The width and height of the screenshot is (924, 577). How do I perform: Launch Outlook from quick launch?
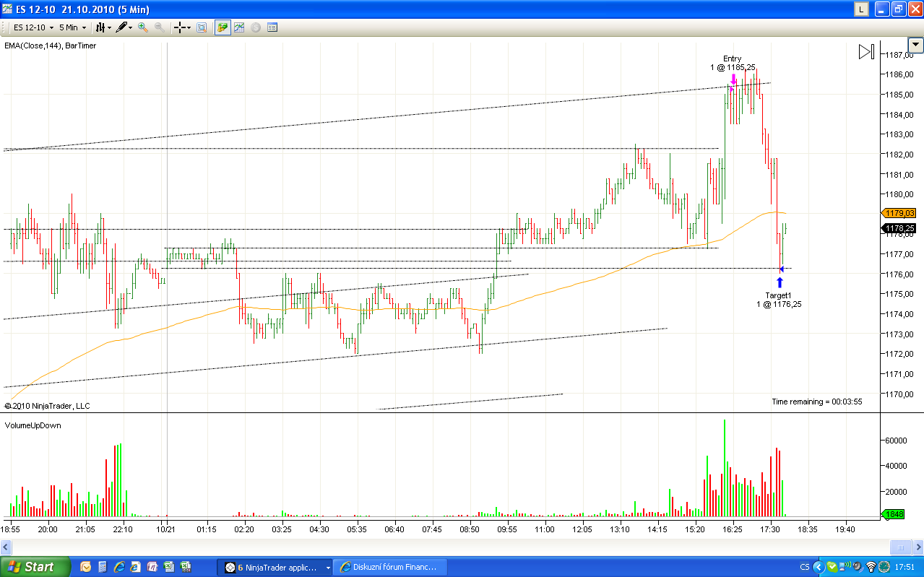pos(86,567)
